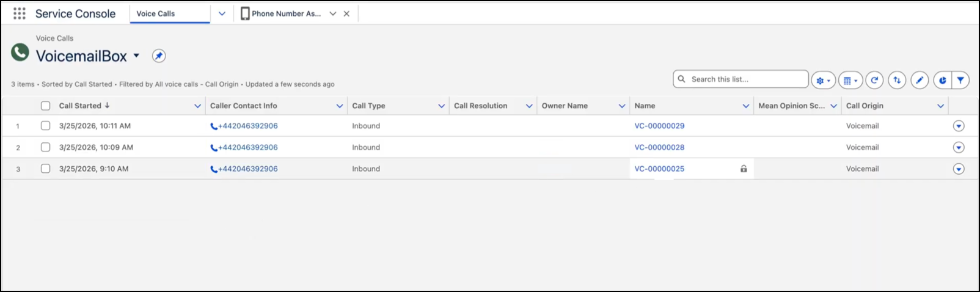The height and width of the screenshot is (292, 980).
Task: Sort by Call Type column header
Action: [368, 106]
